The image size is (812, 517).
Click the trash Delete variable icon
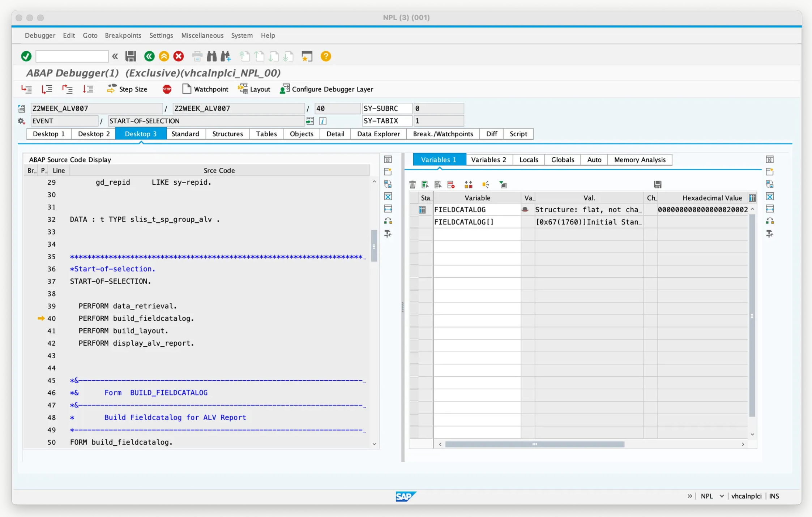(x=413, y=185)
